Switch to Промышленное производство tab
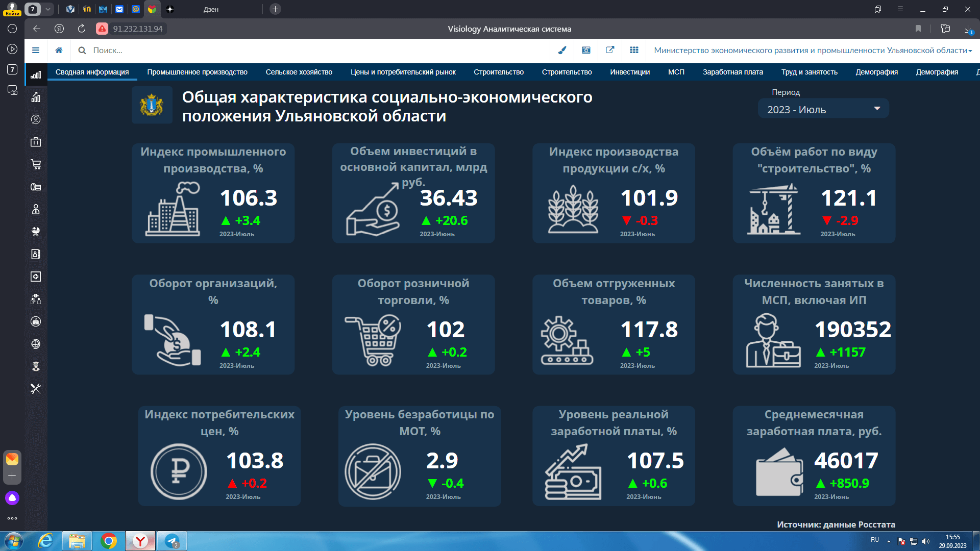Image resolution: width=980 pixels, height=551 pixels. [x=197, y=72]
